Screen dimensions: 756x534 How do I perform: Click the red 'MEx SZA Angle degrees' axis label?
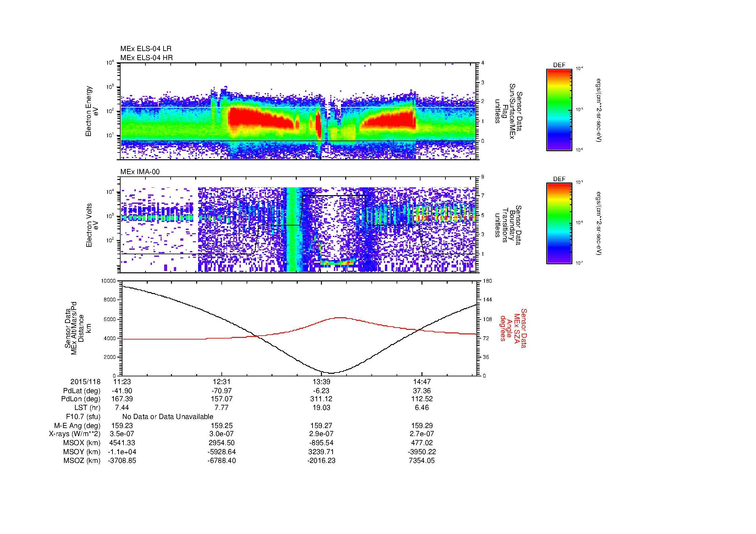click(513, 328)
